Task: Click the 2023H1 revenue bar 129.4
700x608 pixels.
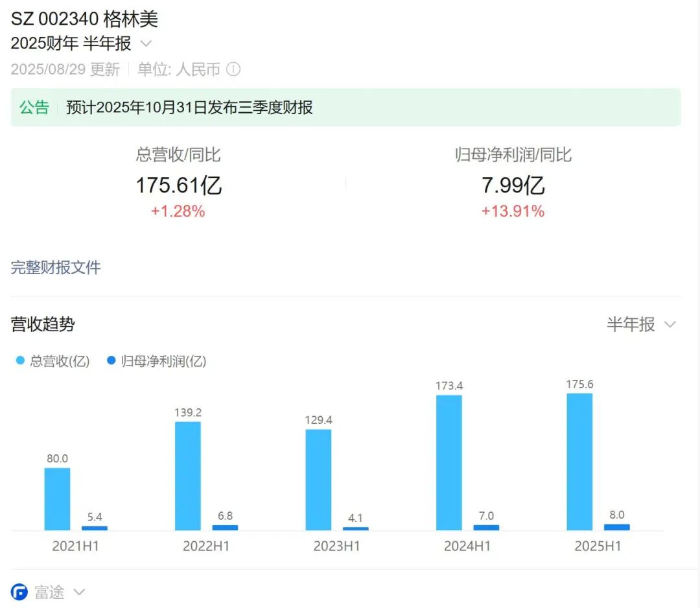Action: [x=318, y=480]
